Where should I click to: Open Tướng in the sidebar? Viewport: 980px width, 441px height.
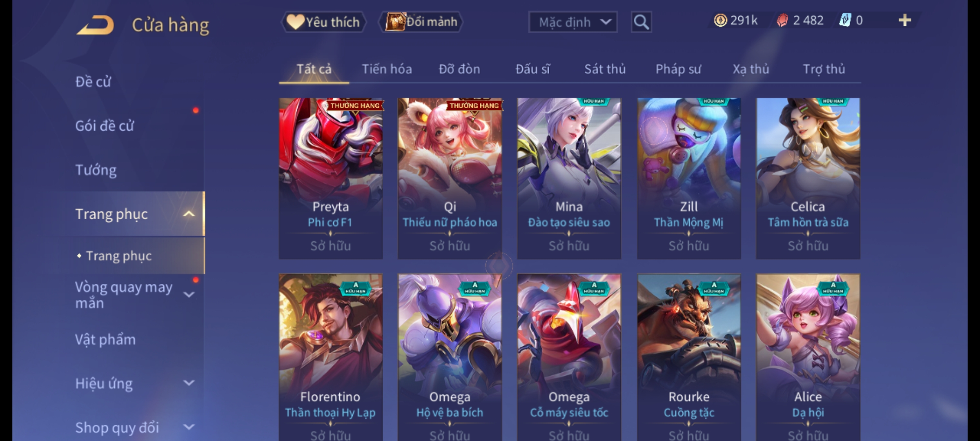(x=96, y=170)
